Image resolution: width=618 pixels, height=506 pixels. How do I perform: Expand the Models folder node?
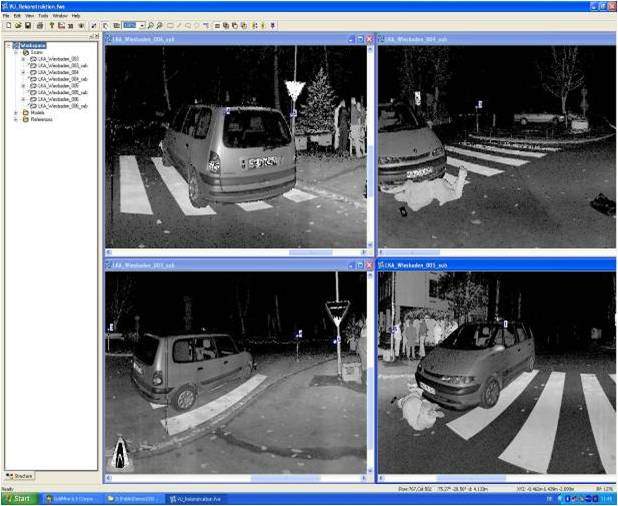tap(16, 112)
